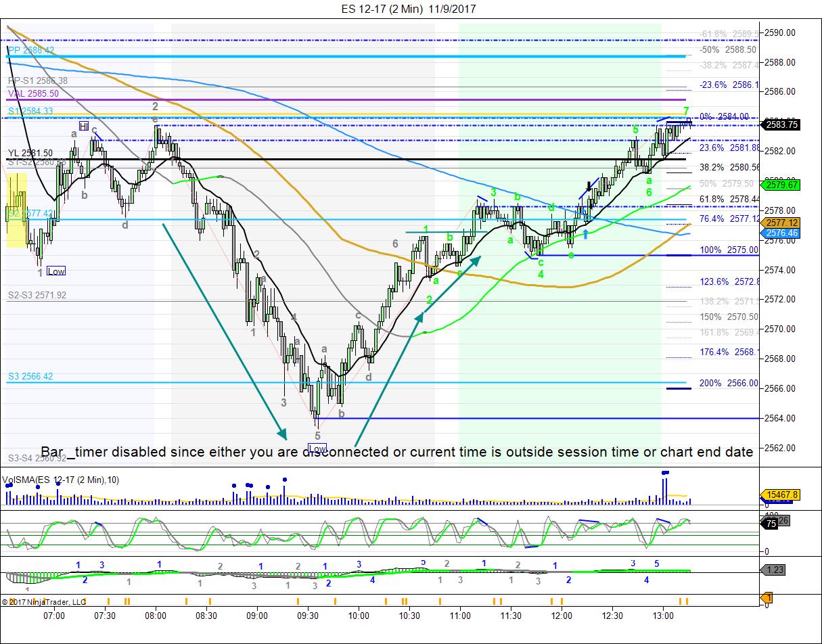The image size is (822, 644).
Task: Click the -23.6% 2586.1 Fibonacci extension label
Action: [x=729, y=85]
